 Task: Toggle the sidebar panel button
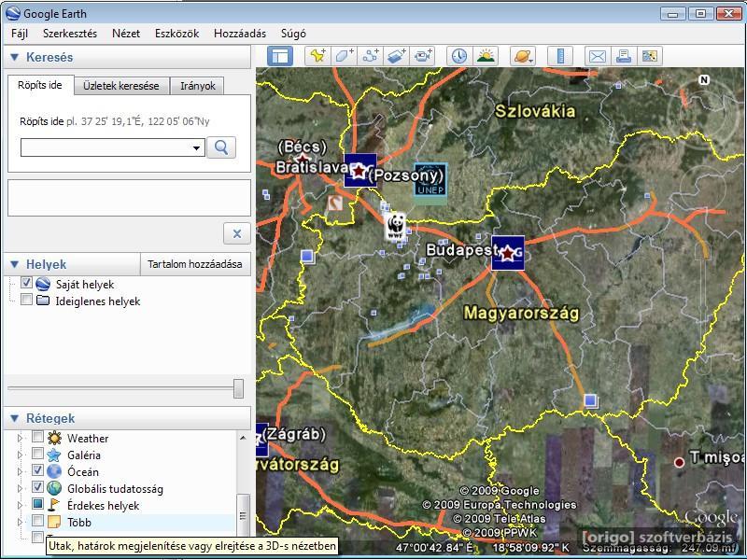(279, 56)
